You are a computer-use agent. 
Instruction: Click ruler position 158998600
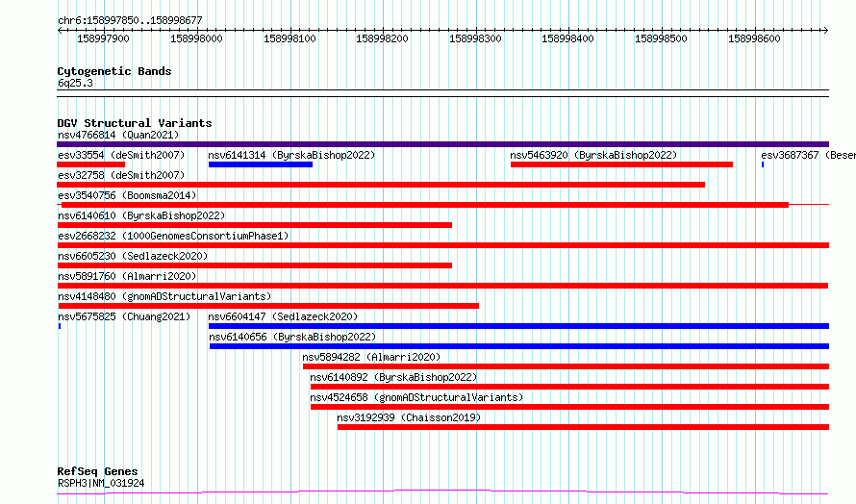(x=754, y=38)
